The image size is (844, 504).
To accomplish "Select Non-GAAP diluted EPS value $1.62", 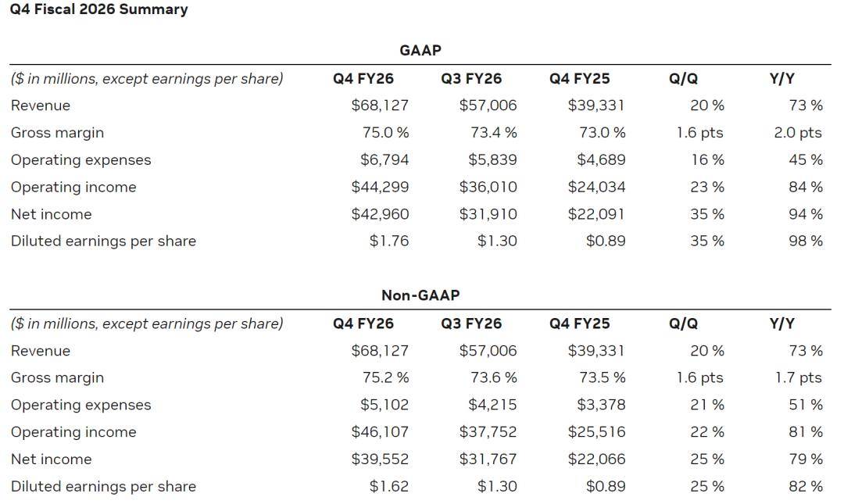I will click(x=389, y=487).
